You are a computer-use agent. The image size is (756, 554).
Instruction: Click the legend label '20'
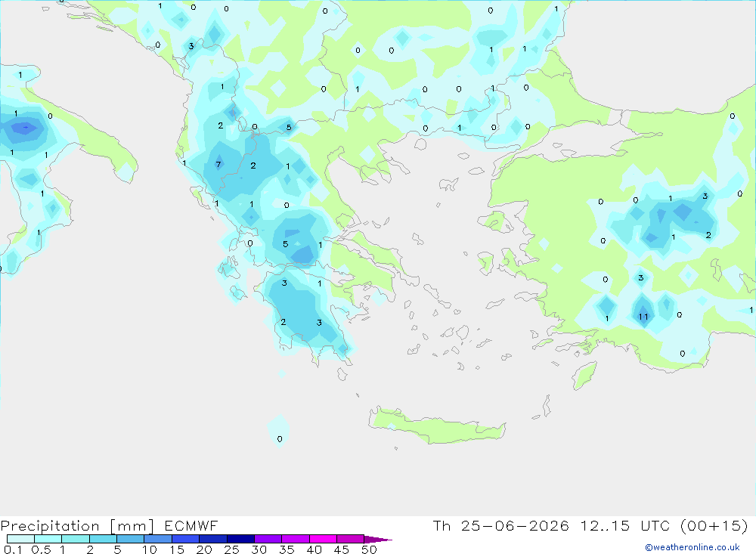[204, 549]
